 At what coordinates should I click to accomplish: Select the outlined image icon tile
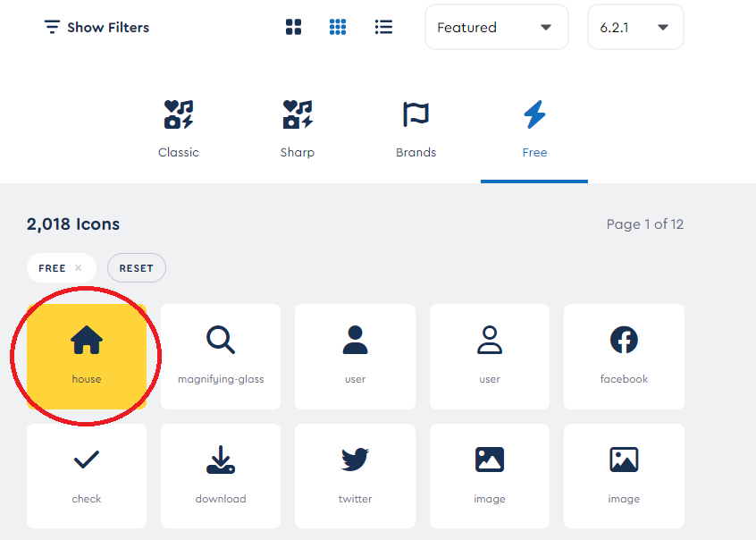pos(624,476)
